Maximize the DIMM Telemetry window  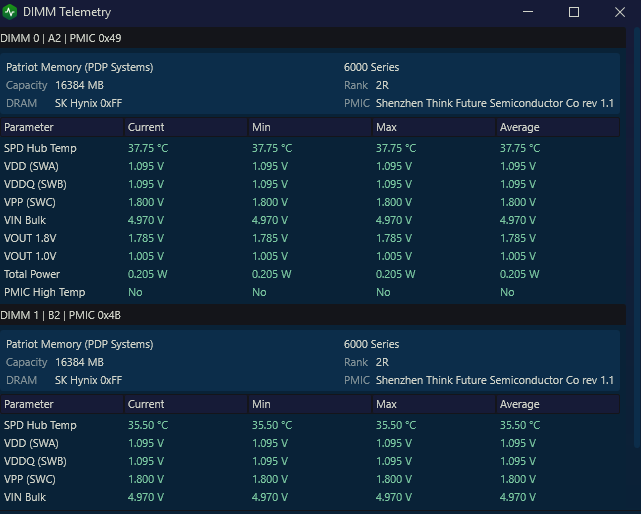tap(574, 12)
